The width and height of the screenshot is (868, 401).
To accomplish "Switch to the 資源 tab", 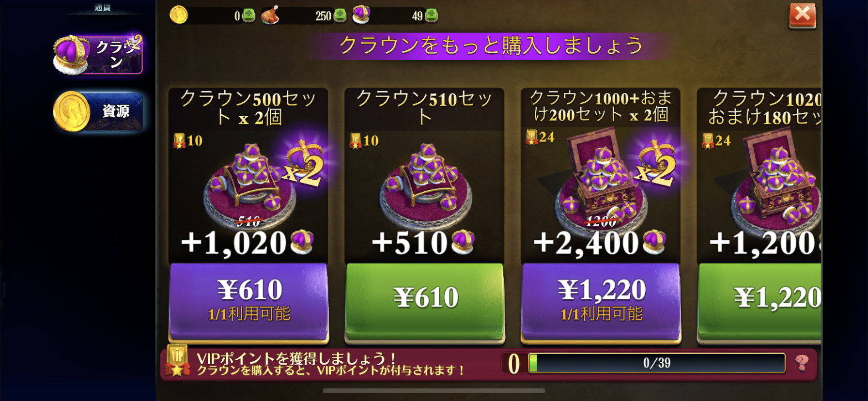I will click(x=98, y=111).
